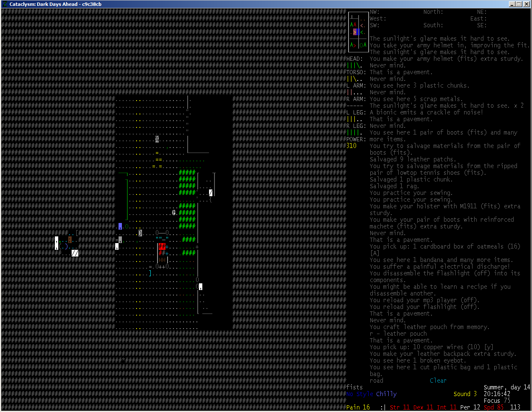This screenshot has width=532, height=412.
Task: Click the 'L LEG:' body part label
Action: tap(356, 112)
